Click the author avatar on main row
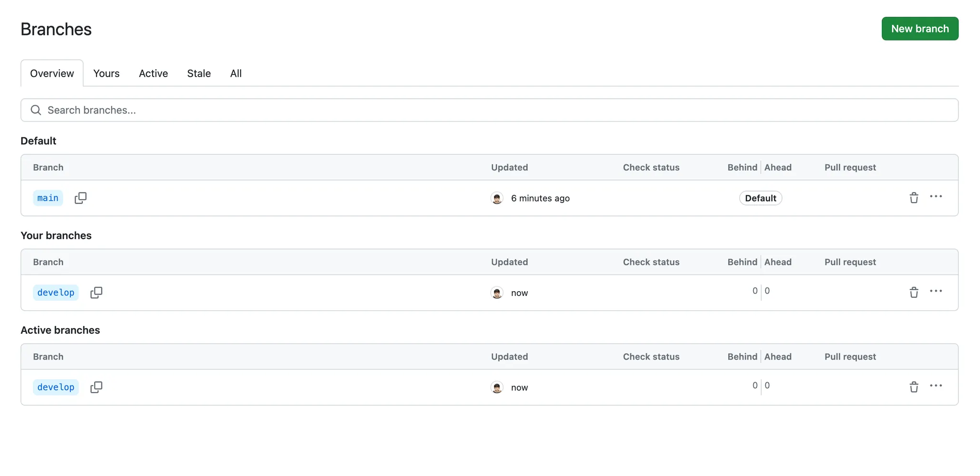 [x=497, y=198]
